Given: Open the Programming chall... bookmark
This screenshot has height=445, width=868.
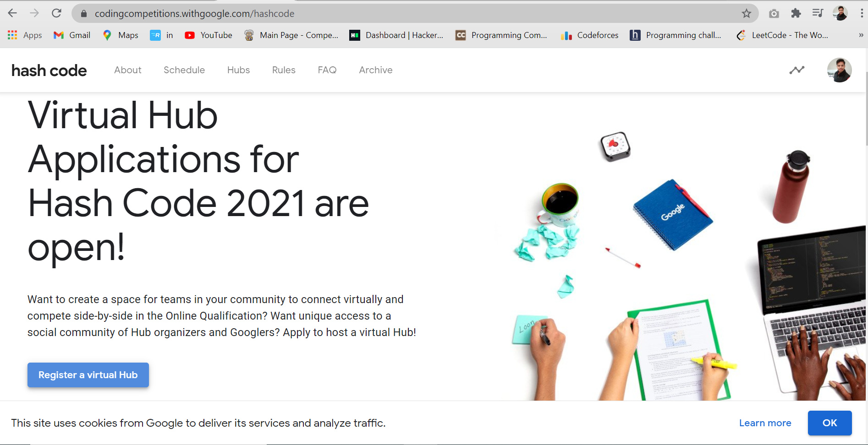Looking at the screenshot, I should point(676,35).
